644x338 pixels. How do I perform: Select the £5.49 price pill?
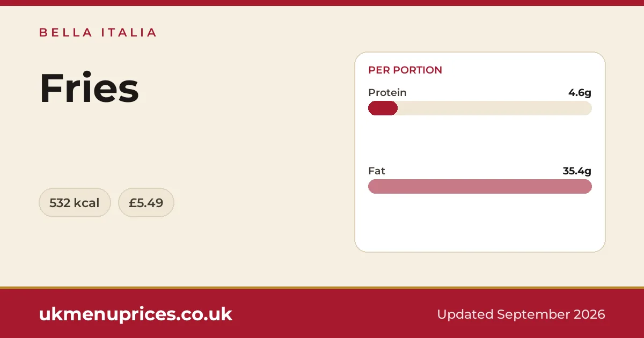click(x=146, y=203)
